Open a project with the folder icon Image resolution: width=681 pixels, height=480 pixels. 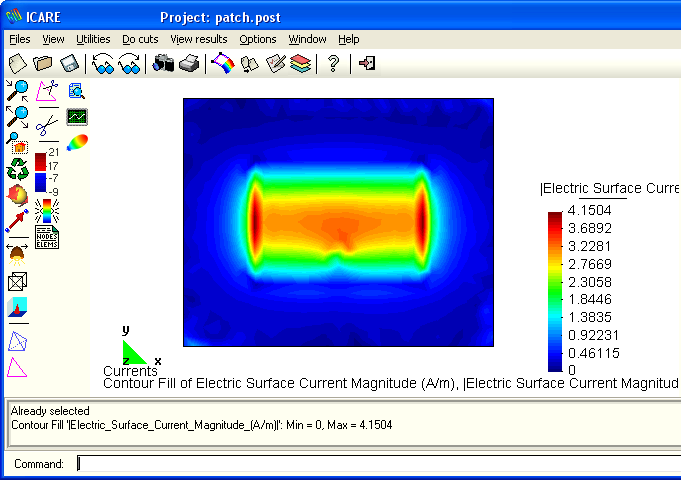tap(43, 63)
